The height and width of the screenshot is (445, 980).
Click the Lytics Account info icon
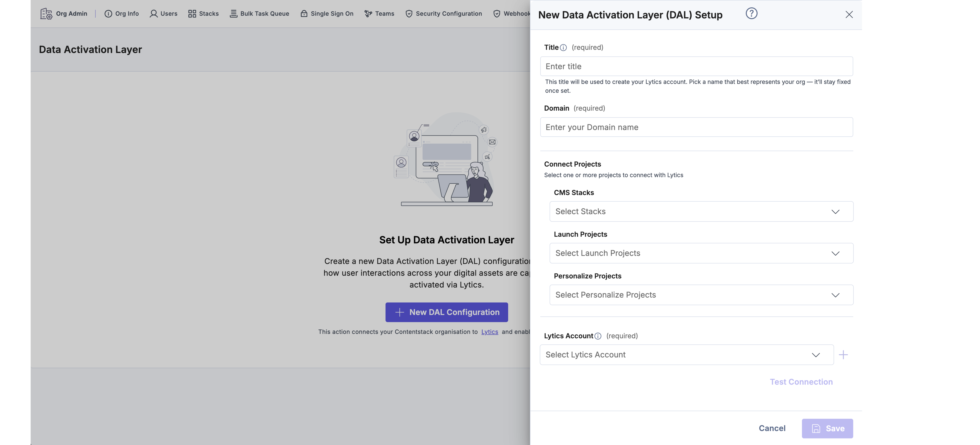598,336
